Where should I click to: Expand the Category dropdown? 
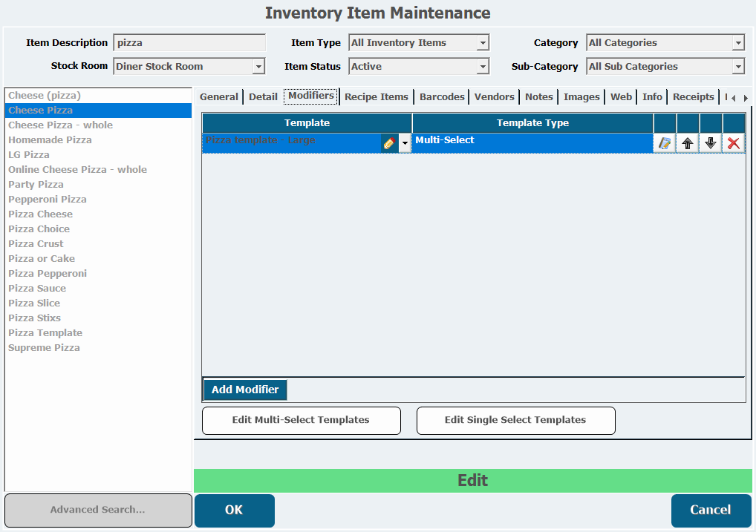tap(737, 43)
